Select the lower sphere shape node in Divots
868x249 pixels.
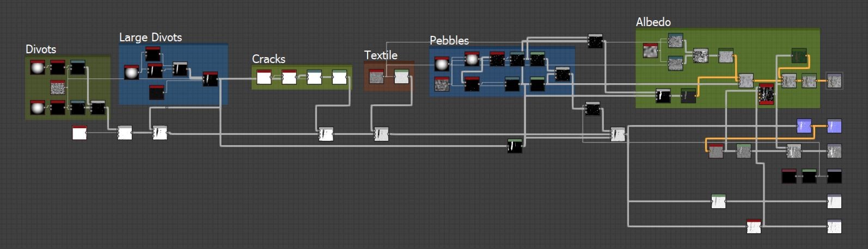[38, 108]
